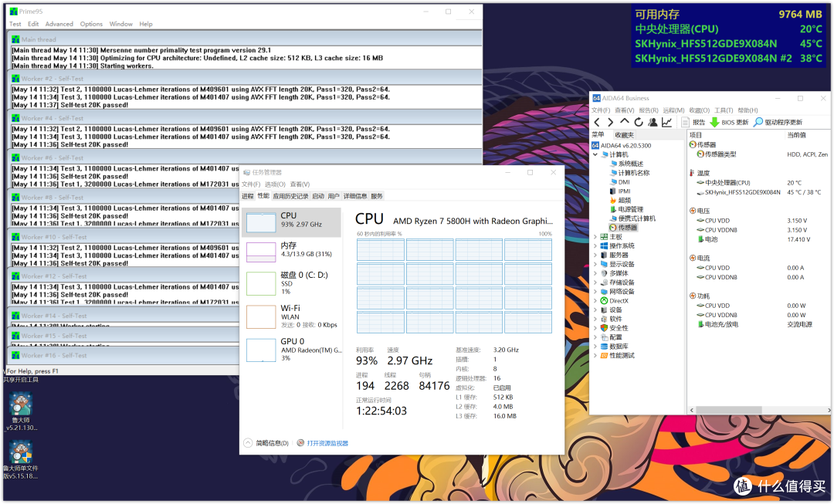This screenshot has width=834, height=504.
Task: Switch to 菜单 tab in AIDA64
Action: click(x=598, y=135)
